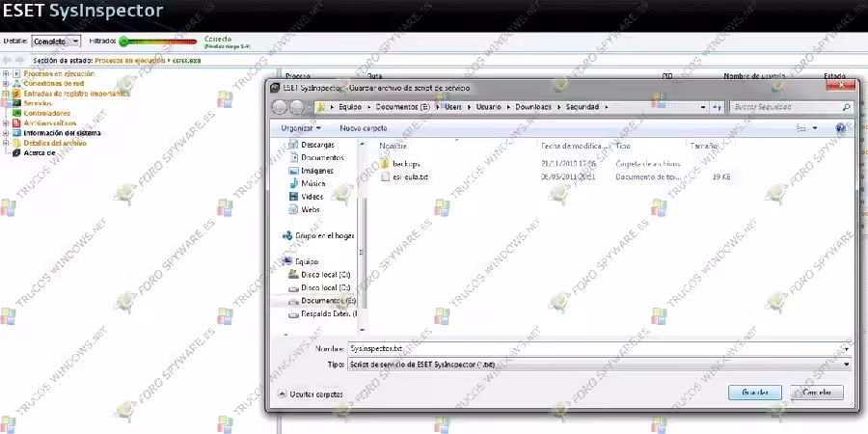The image size is (868, 434).
Task: Click the Conexiones de red icon
Action: (x=16, y=84)
